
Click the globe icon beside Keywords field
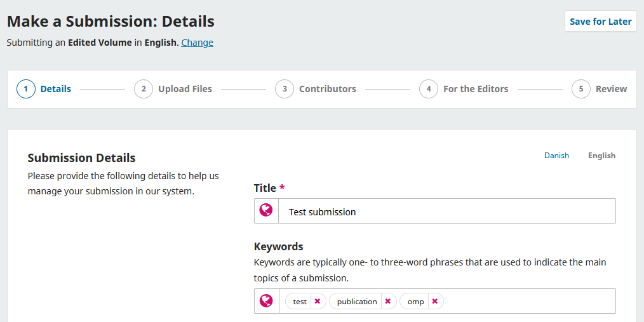point(266,300)
